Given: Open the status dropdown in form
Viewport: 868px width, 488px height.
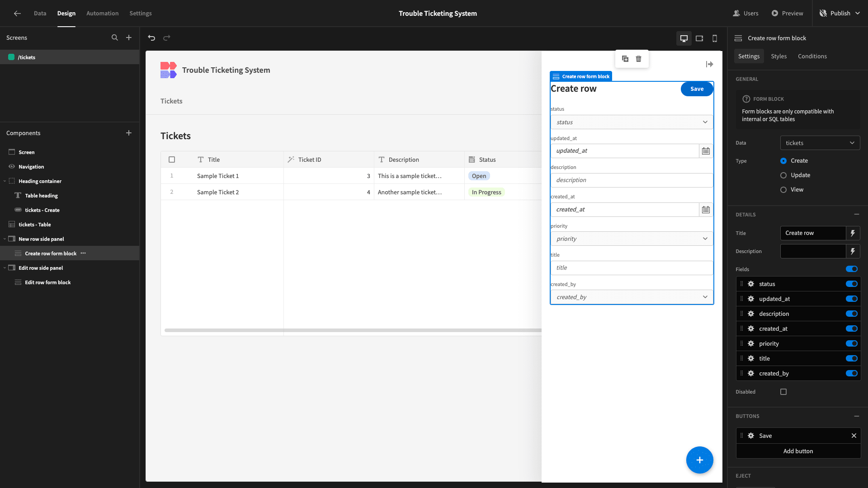Looking at the screenshot, I should pos(632,122).
